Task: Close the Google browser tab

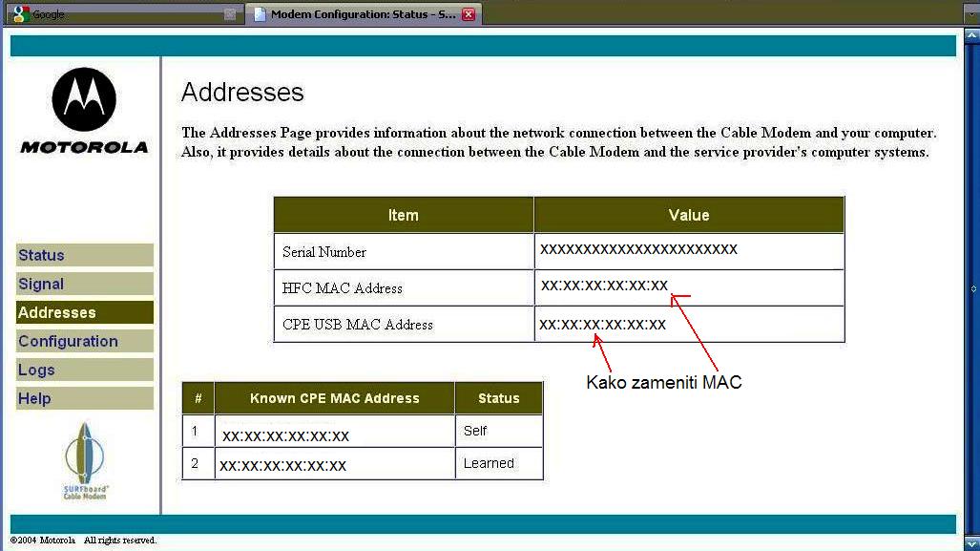Action: click(x=230, y=14)
